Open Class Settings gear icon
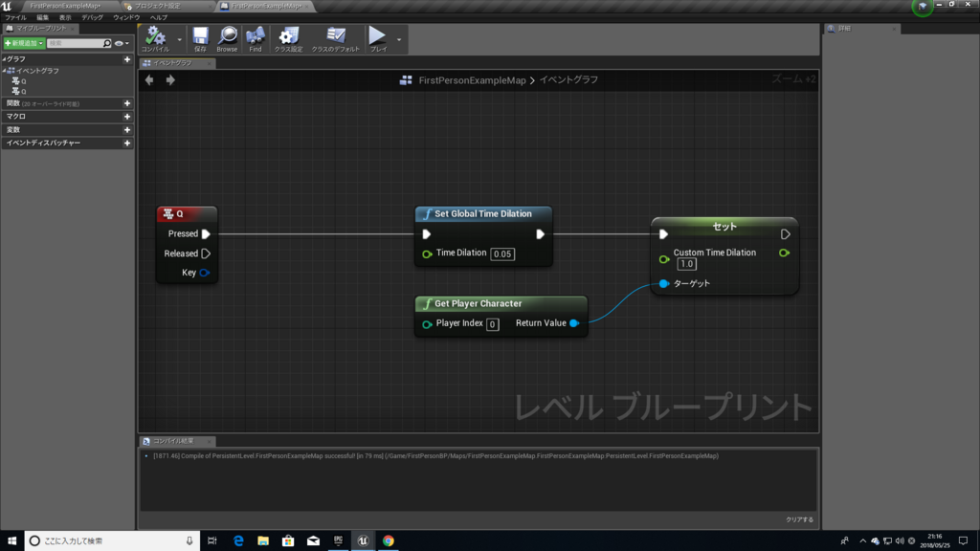Screen dimensions: 980x551 (288, 36)
